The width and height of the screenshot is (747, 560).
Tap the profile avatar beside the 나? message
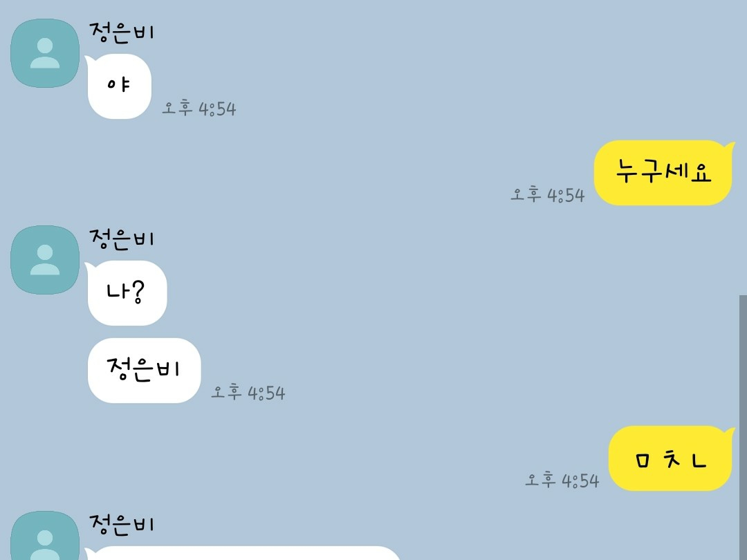[45, 260]
